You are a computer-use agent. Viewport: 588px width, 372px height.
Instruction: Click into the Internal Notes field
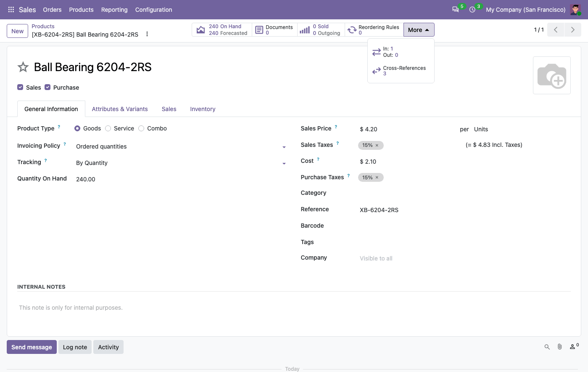click(x=294, y=308)
